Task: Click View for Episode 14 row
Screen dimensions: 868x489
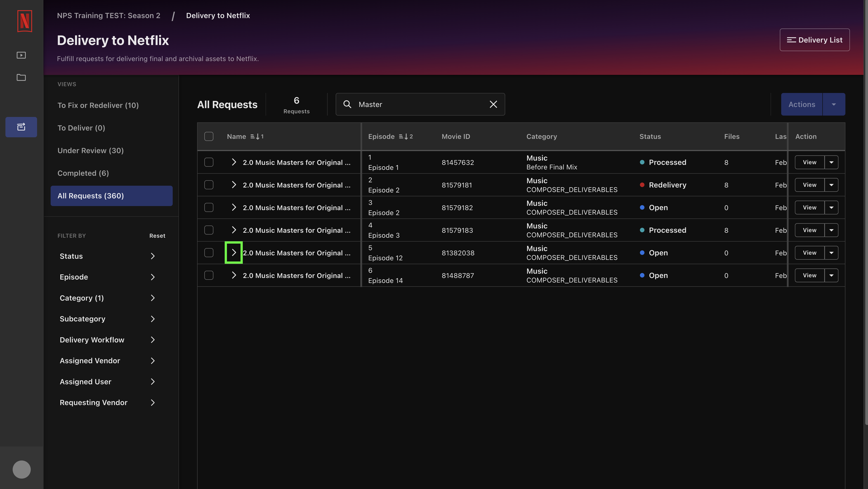Action: click(809, 275)
